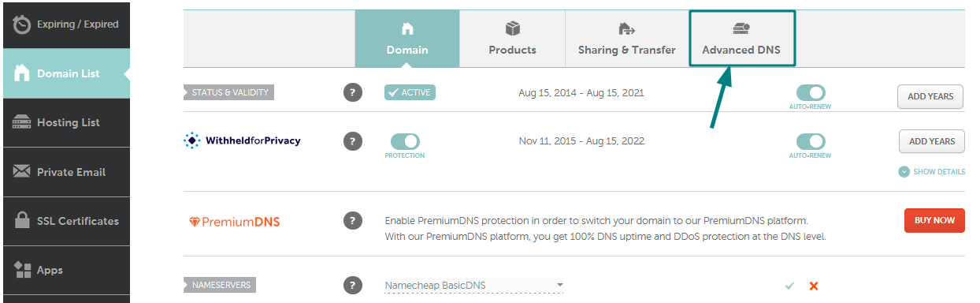Screen dimensions: 980x303
Task: Click the house icon beside Domain List
Action: pyautogui.click(x=22, y=73)
